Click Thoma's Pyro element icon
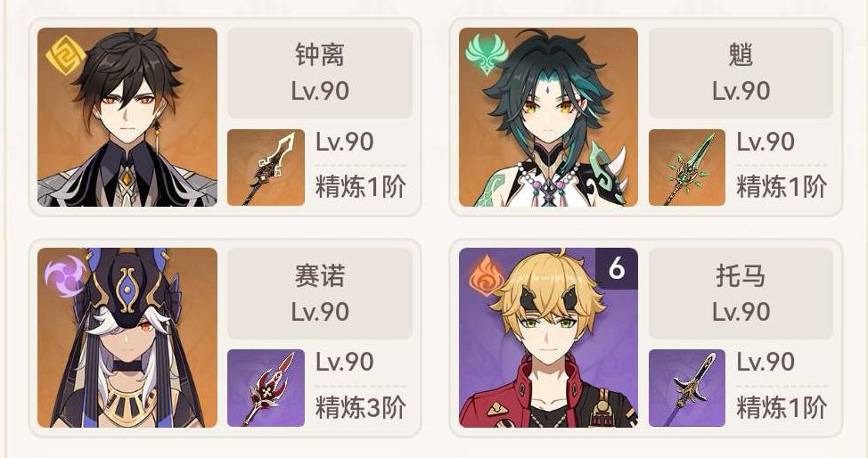 coord(487,274)
